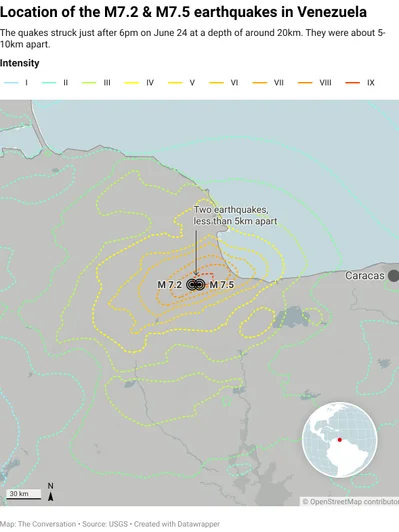Open the OpenStreetMap contributors attribution link
The height and width of the screenshot is (532, 399).
[x=350, y=501]
